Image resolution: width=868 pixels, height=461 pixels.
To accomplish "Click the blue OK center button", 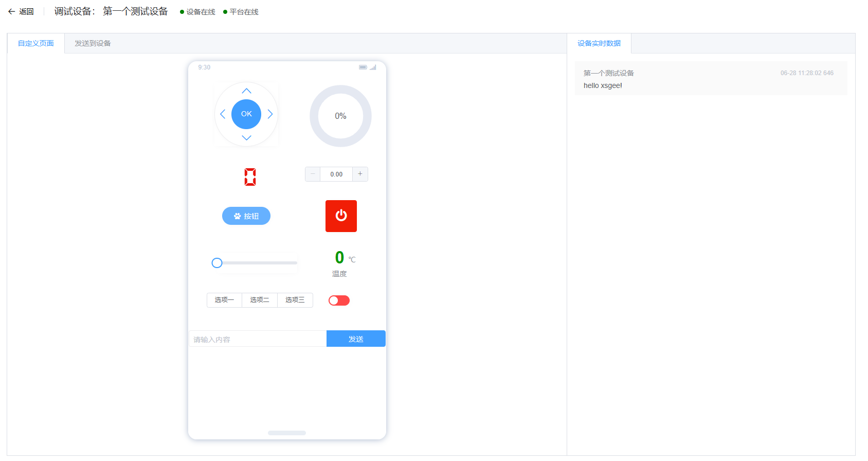I will click(246, 114).
